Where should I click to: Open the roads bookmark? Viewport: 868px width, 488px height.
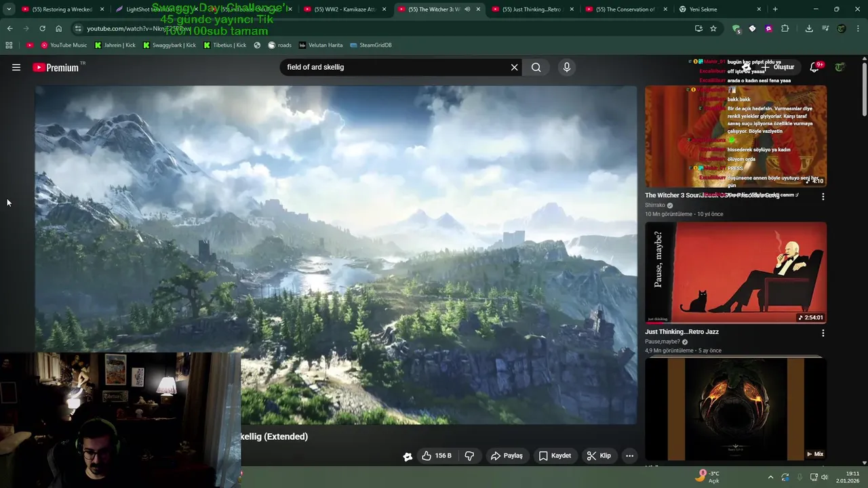pos(280,45)
